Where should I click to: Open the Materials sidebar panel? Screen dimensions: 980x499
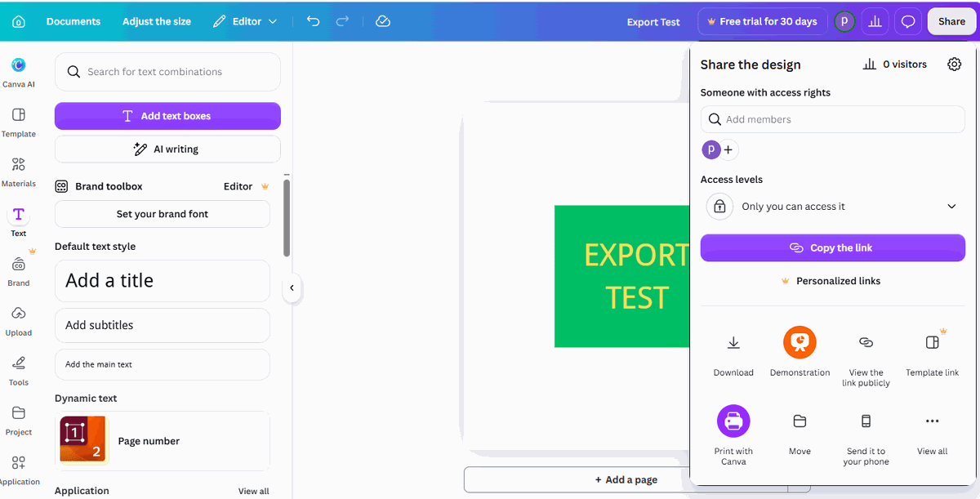[x=19, y=172]
